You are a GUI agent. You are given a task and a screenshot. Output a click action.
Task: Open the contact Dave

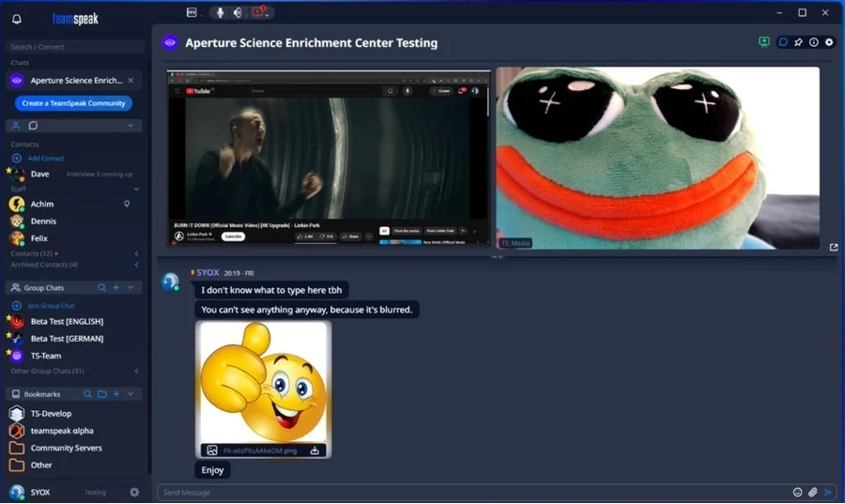(74, 174)
